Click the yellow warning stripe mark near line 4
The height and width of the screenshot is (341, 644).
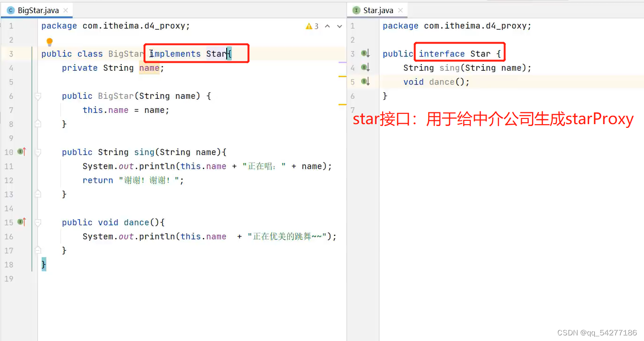[x=342, y=76]
